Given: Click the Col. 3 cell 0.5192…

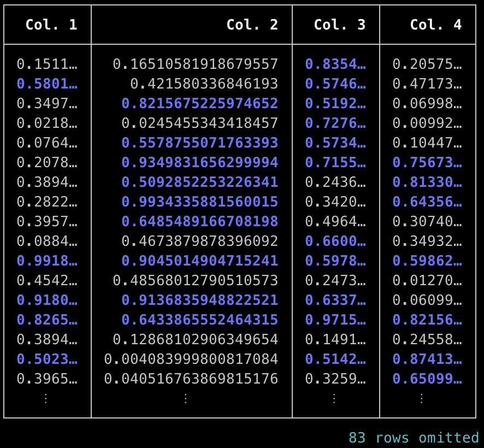Looking at the screenshot, I should click(335, 103).
